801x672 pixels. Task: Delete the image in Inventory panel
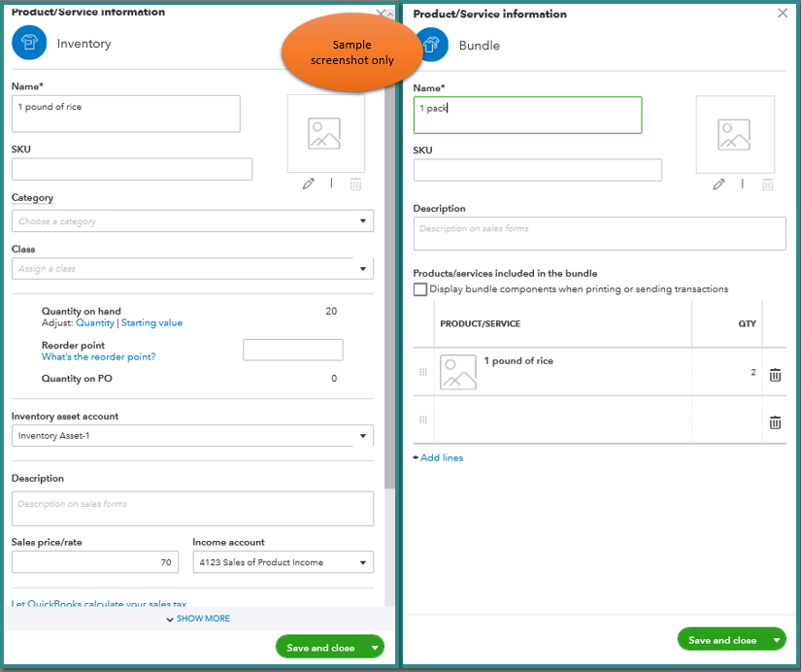coord(356,184)
